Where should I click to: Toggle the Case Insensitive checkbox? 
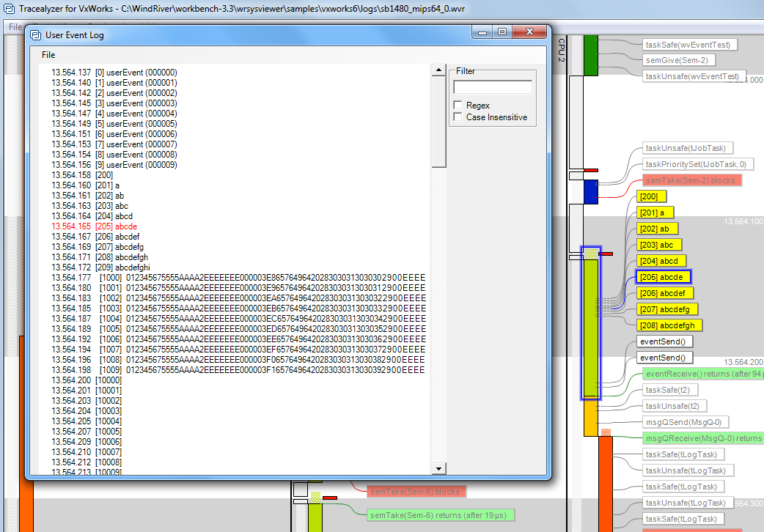click(458, 117)
